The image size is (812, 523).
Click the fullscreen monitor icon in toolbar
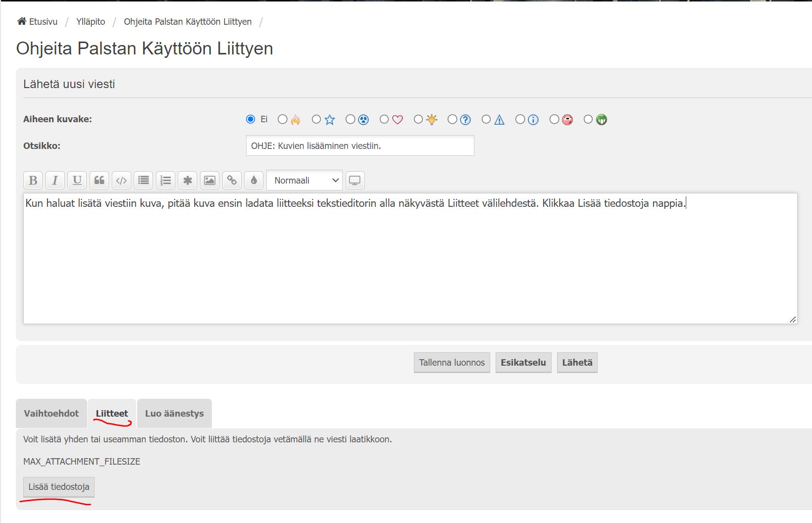click(355, 181)
